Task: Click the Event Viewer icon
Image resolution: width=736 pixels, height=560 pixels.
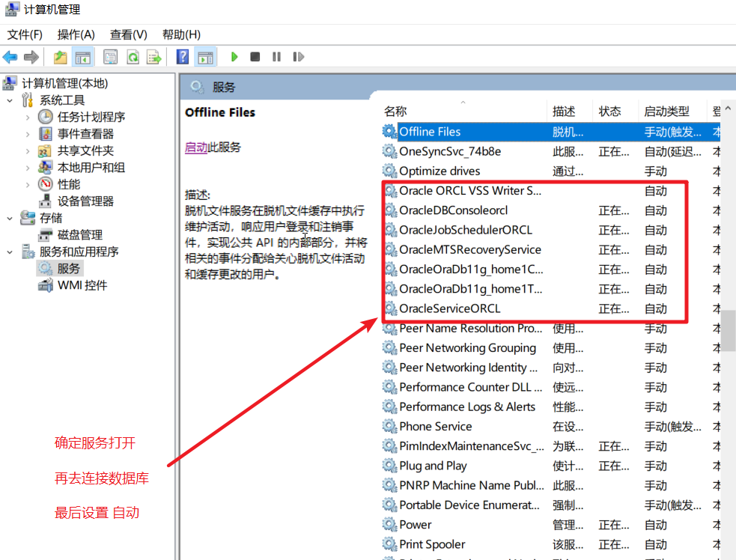Action: coord(45,134)
